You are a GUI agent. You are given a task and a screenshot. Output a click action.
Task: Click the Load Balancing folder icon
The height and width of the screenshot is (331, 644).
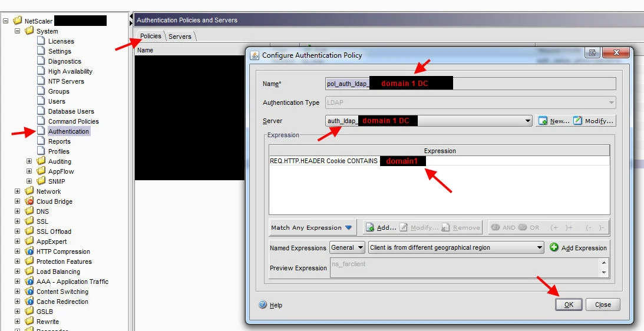[29, 271]
